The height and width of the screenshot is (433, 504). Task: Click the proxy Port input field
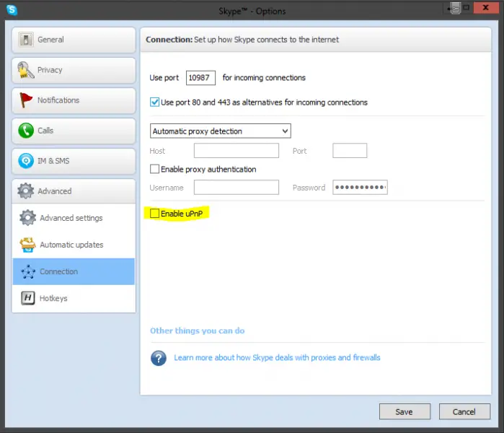pos(350,151)
